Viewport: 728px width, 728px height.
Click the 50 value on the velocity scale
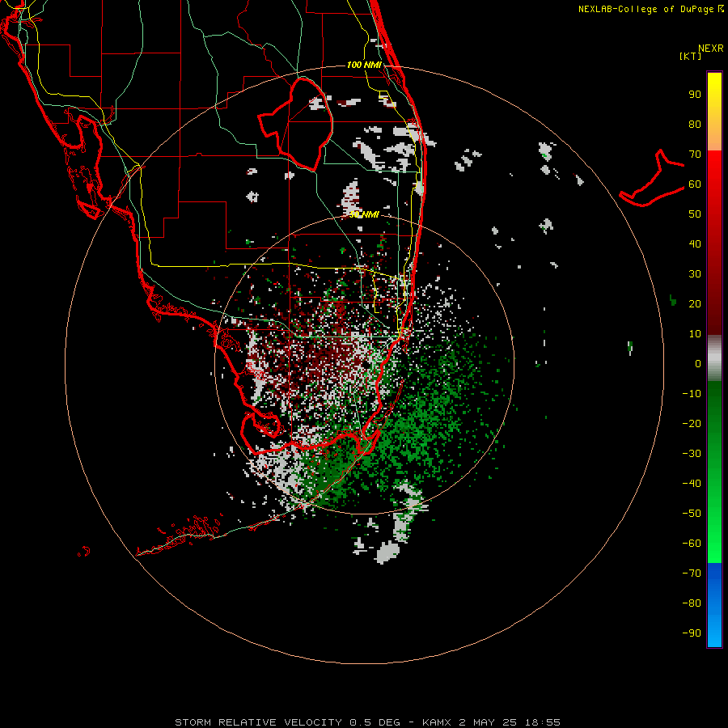(x=695, y=214)
